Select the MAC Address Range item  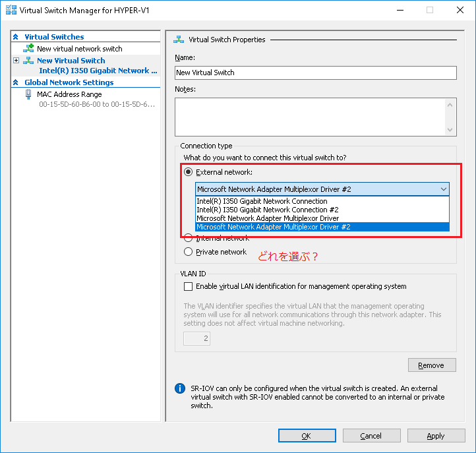point(69,94)
